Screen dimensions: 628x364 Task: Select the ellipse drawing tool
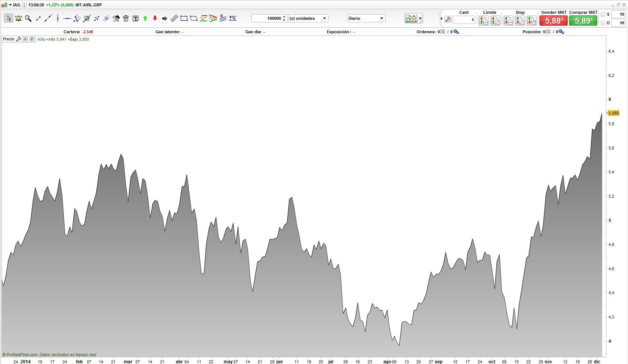[194, 18]
